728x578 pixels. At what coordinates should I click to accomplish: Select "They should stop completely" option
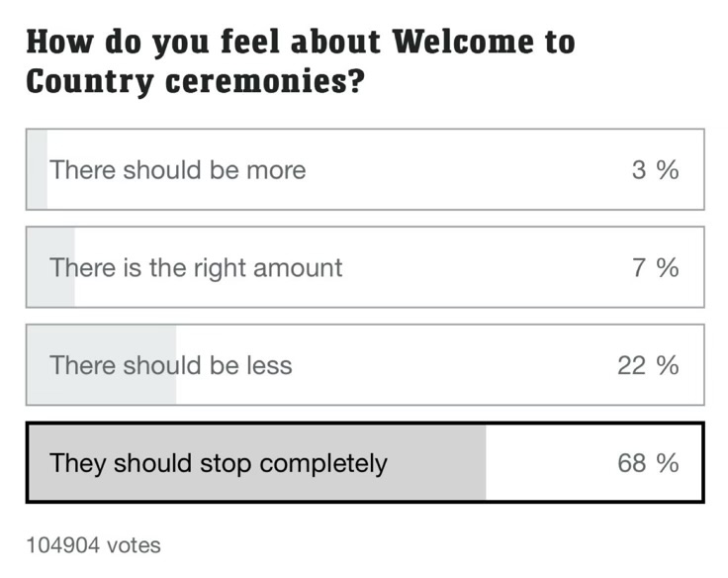(219, 463)
